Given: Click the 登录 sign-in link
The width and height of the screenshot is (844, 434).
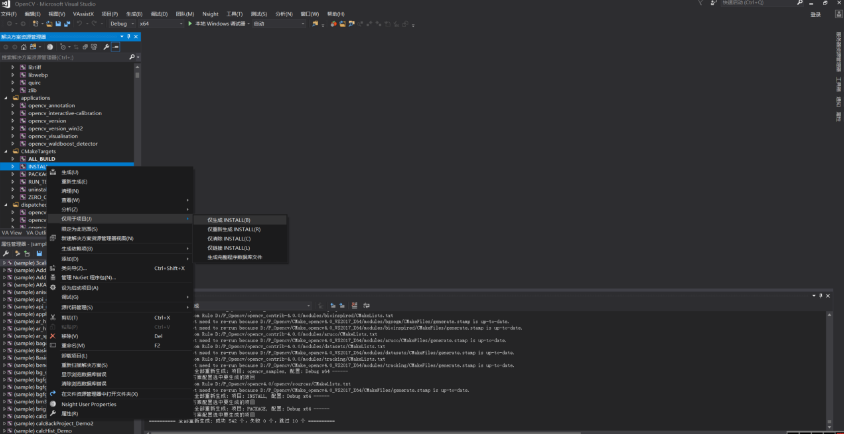Looking at the screenshot, I should tap(815, 15).
